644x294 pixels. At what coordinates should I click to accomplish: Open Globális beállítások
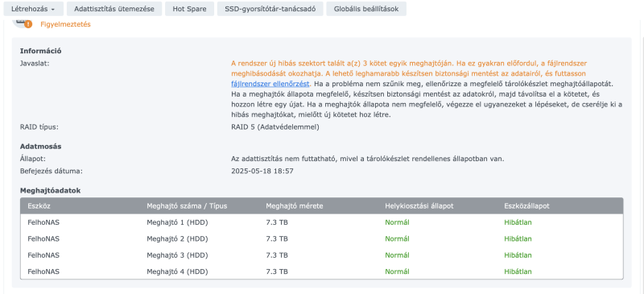366,9
